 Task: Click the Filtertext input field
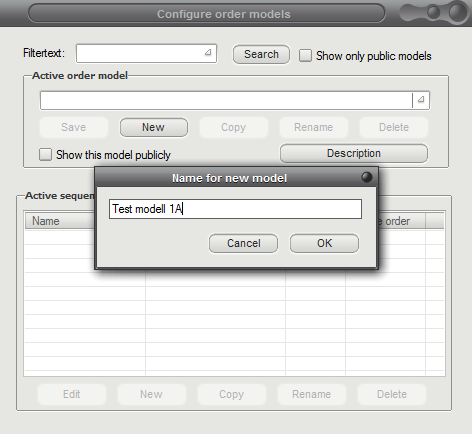(x=146, y=53)
